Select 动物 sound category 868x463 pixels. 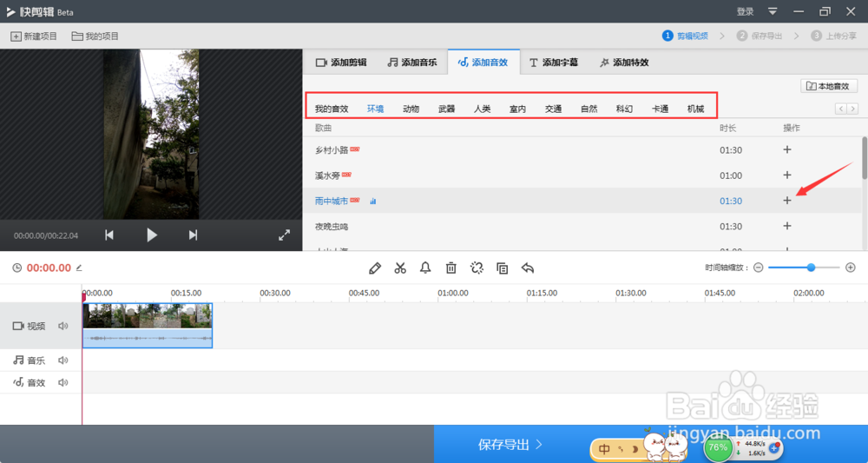[x=411, y=109]
